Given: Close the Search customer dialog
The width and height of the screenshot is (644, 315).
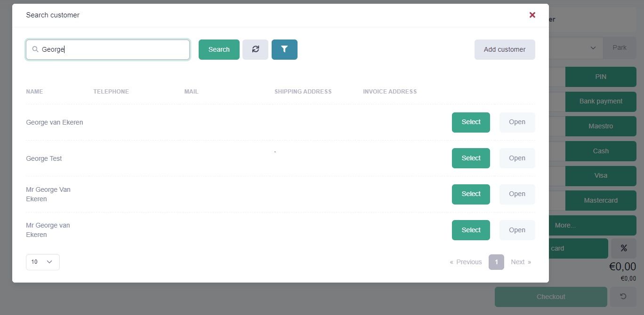Looking at the screenshot, I should (x=532, y=15).
